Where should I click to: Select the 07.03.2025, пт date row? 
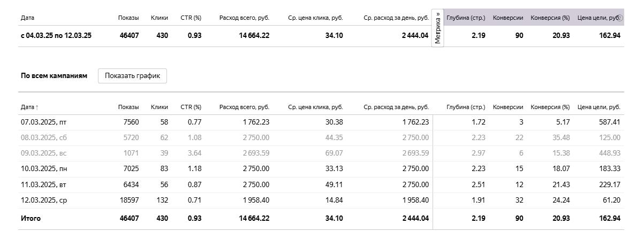[x=43, y=122]
